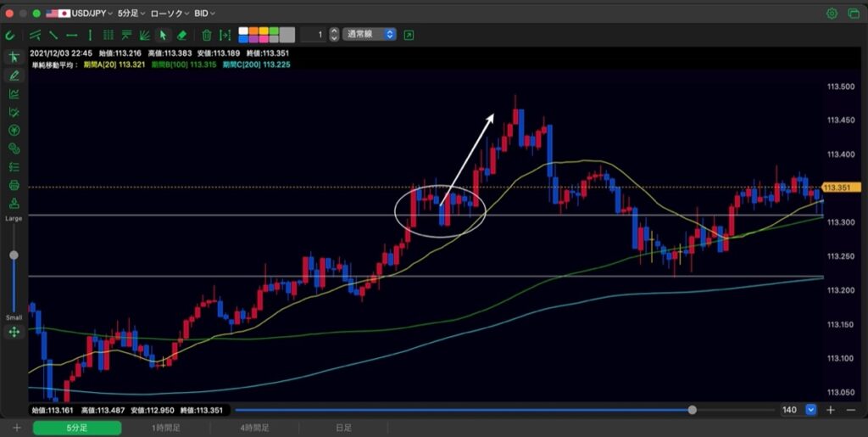Viewport: 868px width, 437px height.
Task: Pick the yellow color swatch
Action: [264, 31]
